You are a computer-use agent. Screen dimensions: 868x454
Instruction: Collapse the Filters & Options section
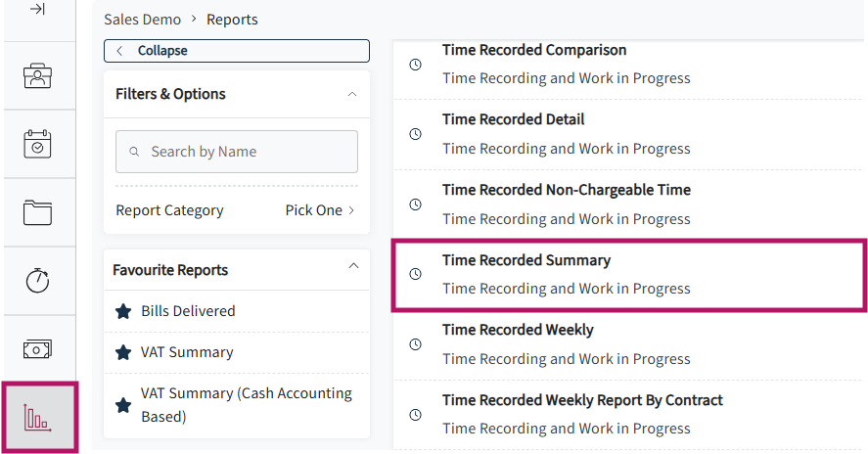pyautogui.click(x=352, y=94)
